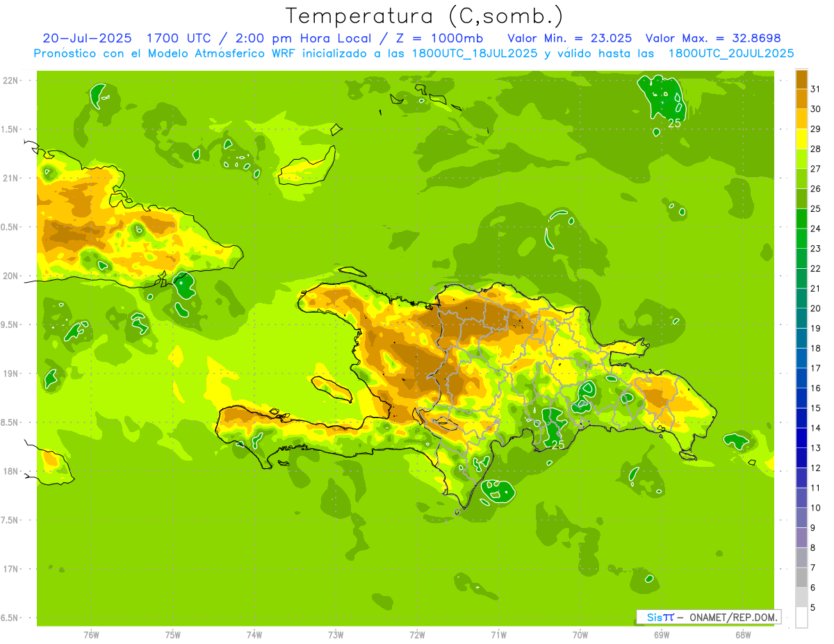Click the '1.5N' latitude axis label
The height and width of the screenshot is (644, 834).
[10, 129]
